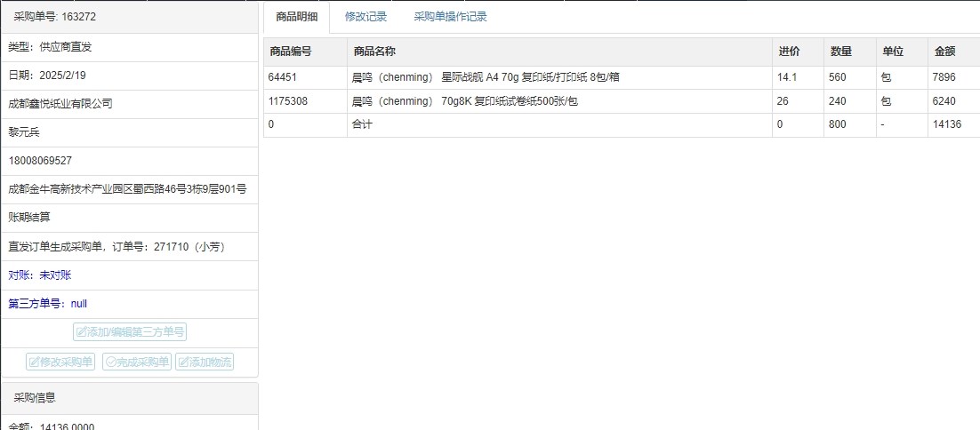Click the 进价 column header
Viewport: 980px width, 430px height.
[798, 52]
